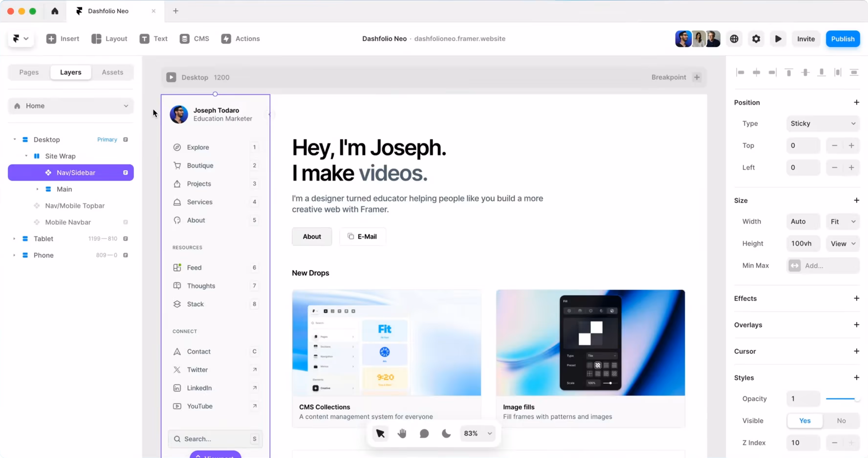Expand the Tablet breakpoint layer

14,239
